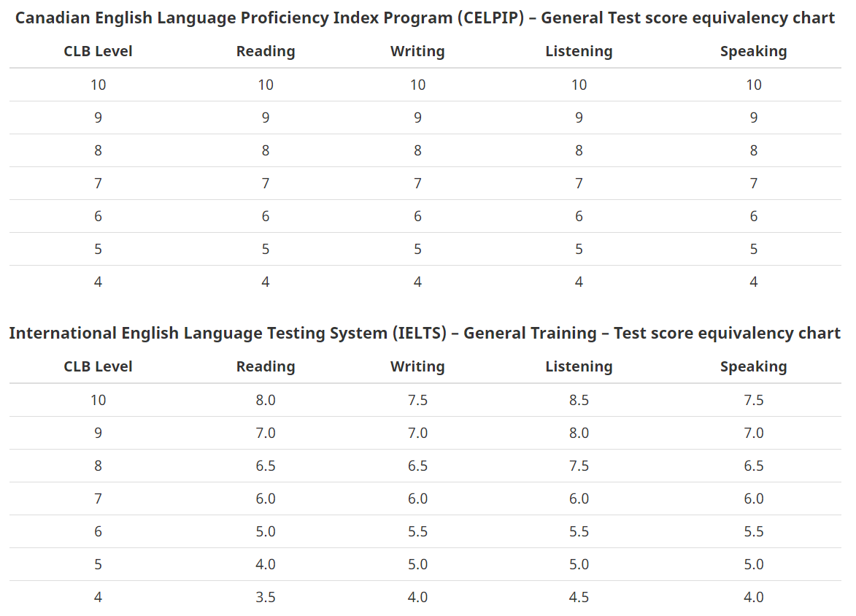The image size is (856, 616).
Task: Click CELPIP Writing score for CLB 7
Action: click(417, 183)
